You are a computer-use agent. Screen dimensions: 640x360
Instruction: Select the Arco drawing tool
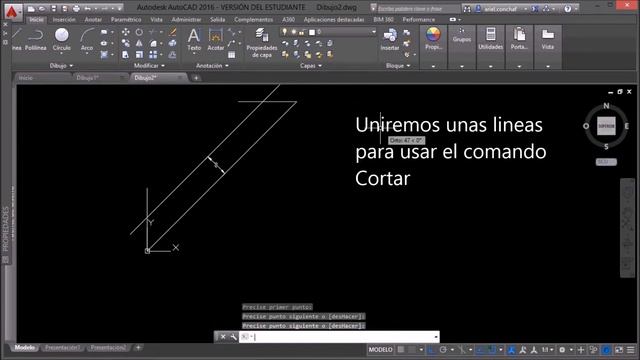coord(87,40)
